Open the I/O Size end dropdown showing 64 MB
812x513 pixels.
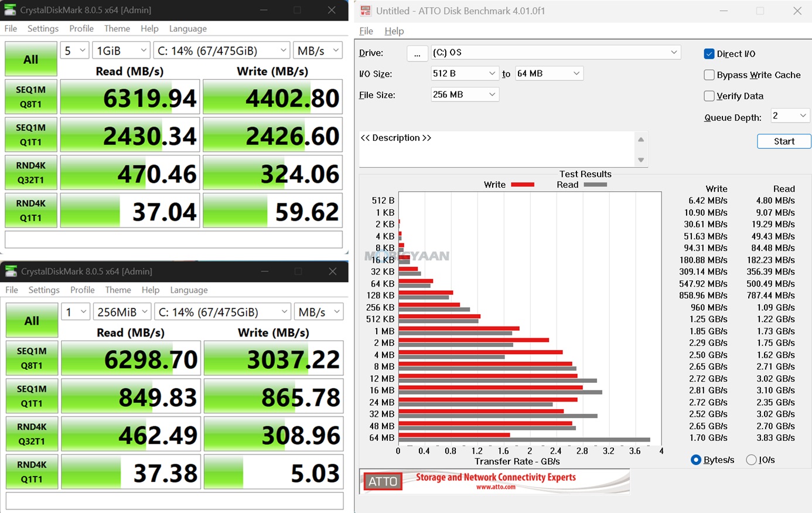tap(549, 73)
